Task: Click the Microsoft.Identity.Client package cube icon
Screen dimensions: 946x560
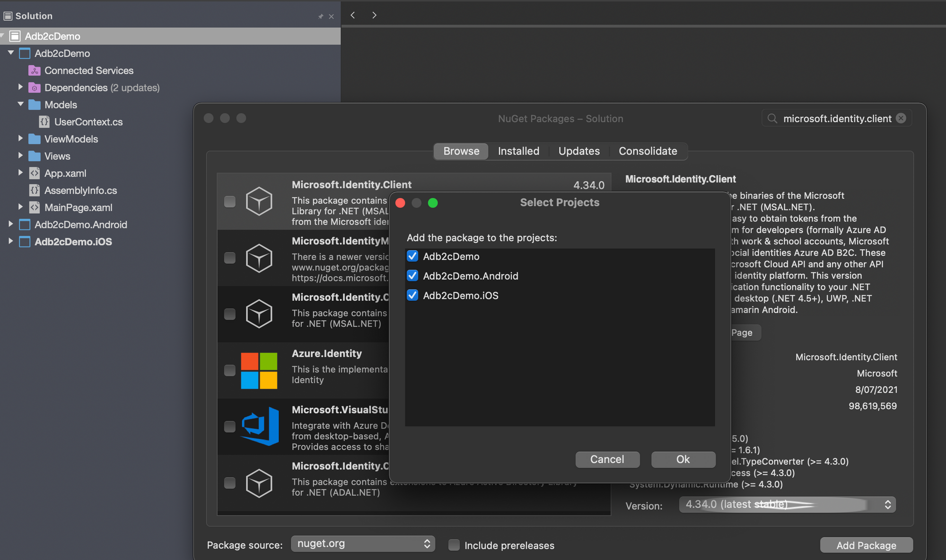Action: click(x=259, y=201)
